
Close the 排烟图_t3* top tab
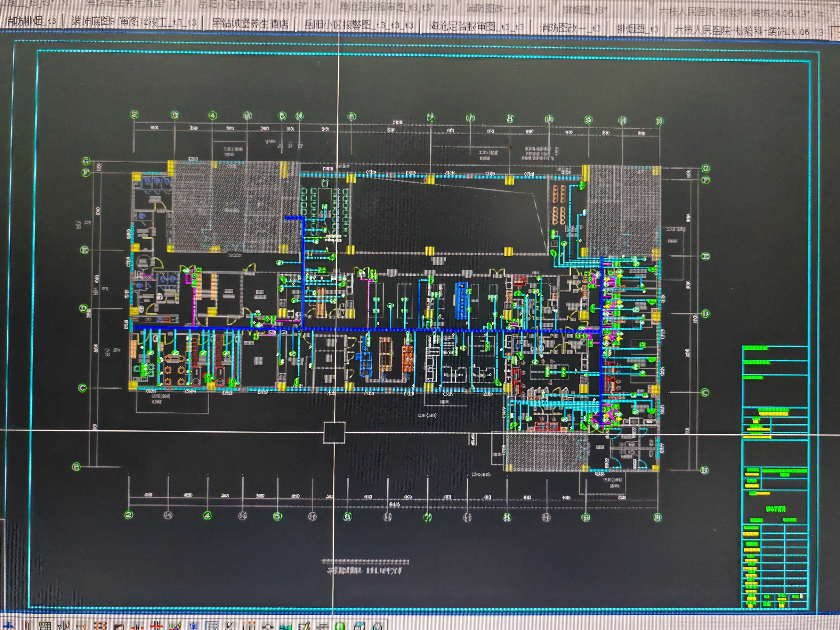click(639, 11)
